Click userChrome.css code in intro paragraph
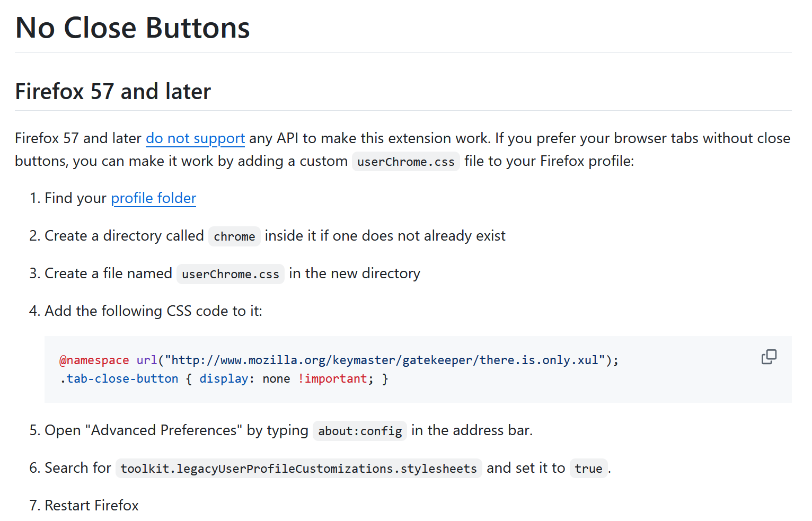The width and height of the screenshot is (812, 521). tap(405, 162)
